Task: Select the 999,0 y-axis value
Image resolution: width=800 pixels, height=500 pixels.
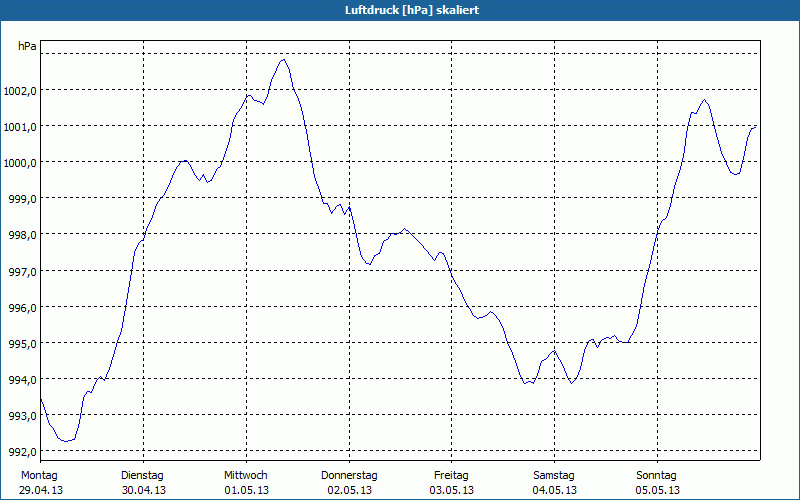Action: point(22,199)
